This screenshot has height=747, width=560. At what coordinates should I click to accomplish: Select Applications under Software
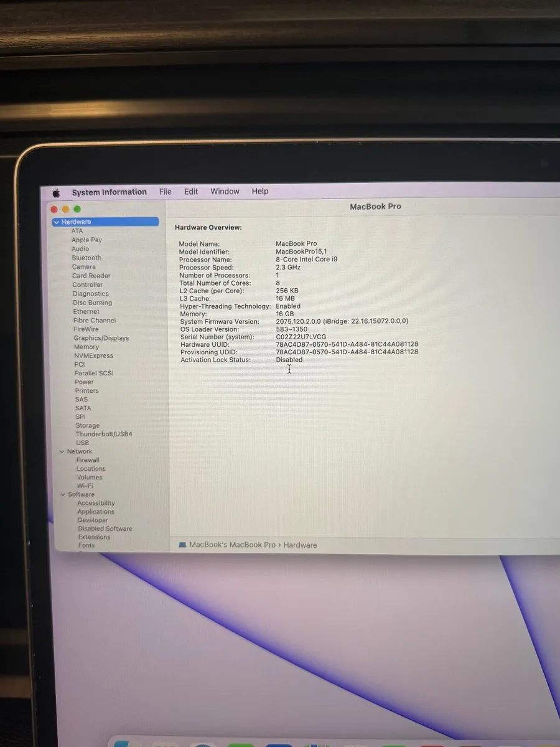(x=95, y=511)
